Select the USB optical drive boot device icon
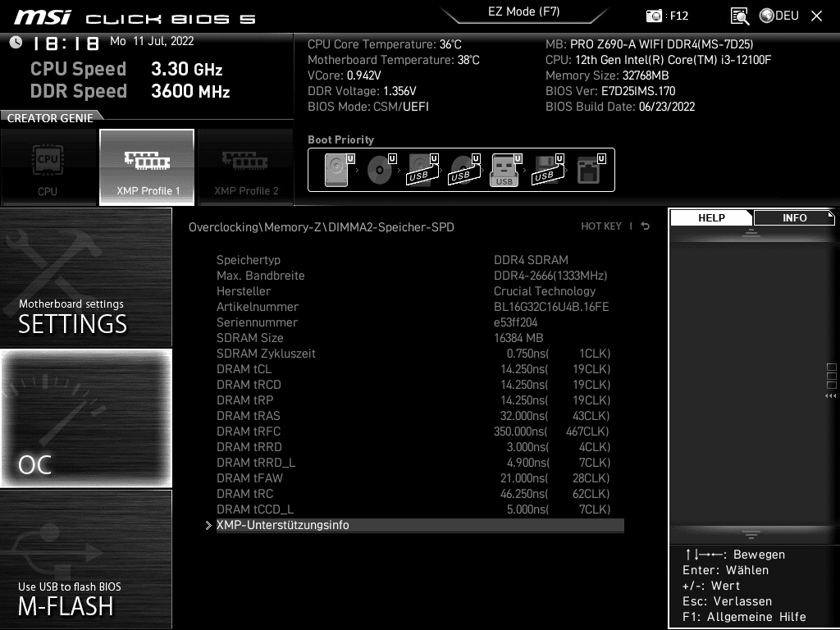The width and height of the screenshot is (840, 630). [x=464, y=170]
